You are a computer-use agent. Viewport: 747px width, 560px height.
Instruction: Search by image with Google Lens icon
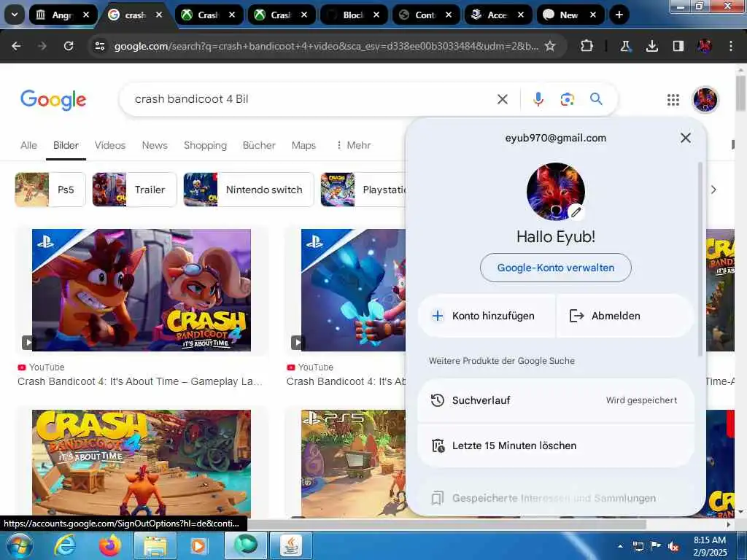pyautogui.click(x=567, y=99)
